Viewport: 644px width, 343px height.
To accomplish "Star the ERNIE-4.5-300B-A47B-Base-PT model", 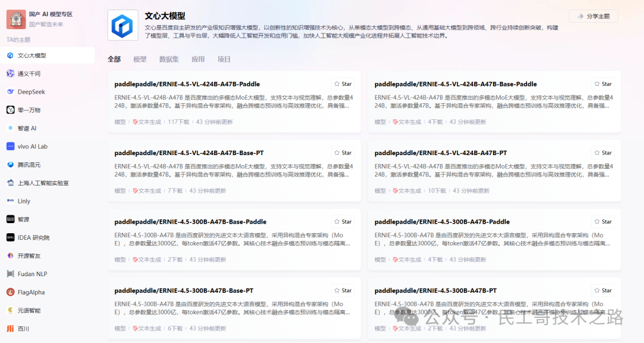I will (343, 291).
